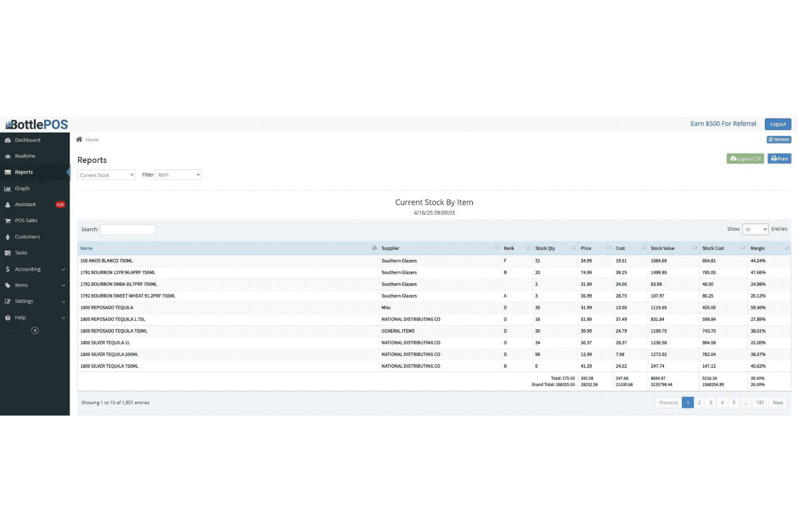Sort by the Margin column sort icon
This screenshot has width=798, height=532.
pos(787,248)
